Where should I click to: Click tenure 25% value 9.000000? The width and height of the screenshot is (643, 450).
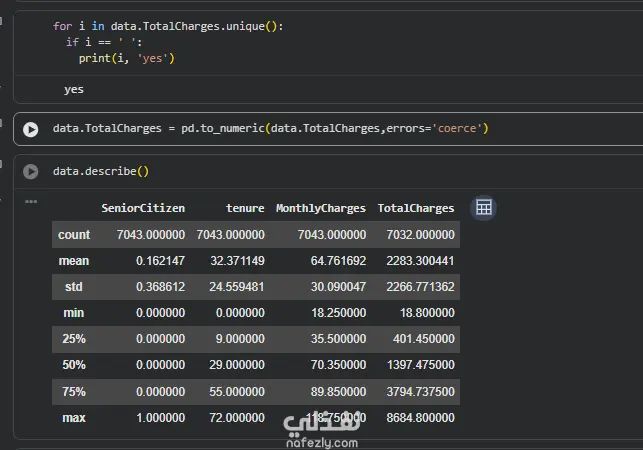(x=240, y=339)
